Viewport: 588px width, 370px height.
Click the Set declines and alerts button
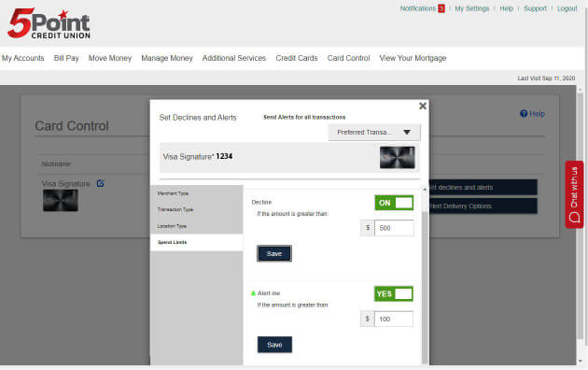coord(483,187)
